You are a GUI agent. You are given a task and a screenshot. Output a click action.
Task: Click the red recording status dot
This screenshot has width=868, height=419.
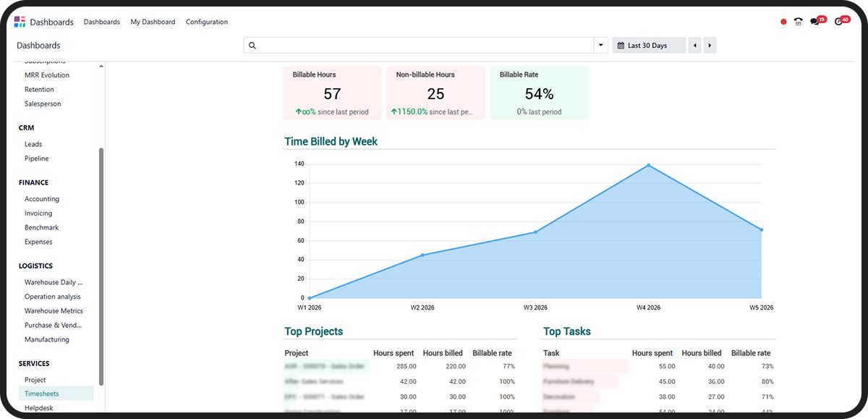(x=783, y=22)
